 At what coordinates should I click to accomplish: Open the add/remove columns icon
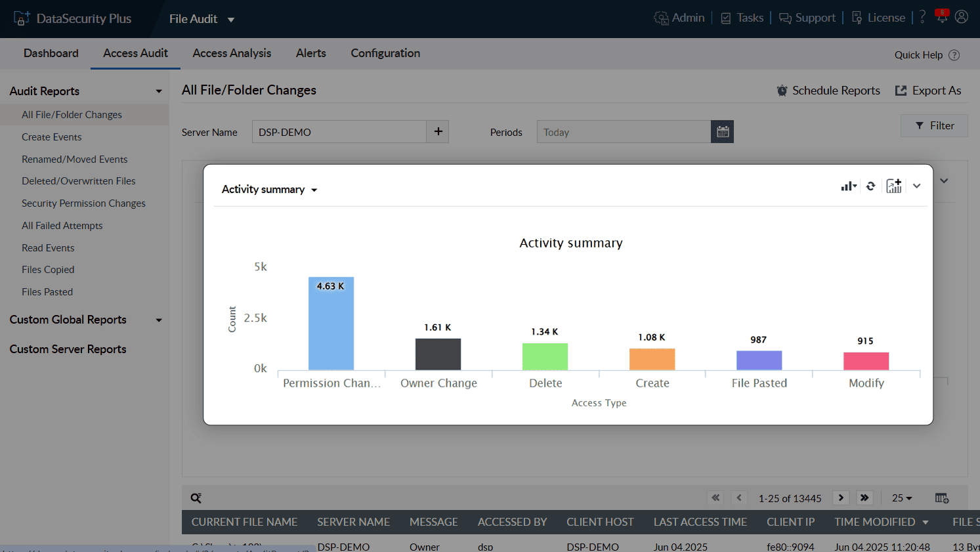coord(942,498)
